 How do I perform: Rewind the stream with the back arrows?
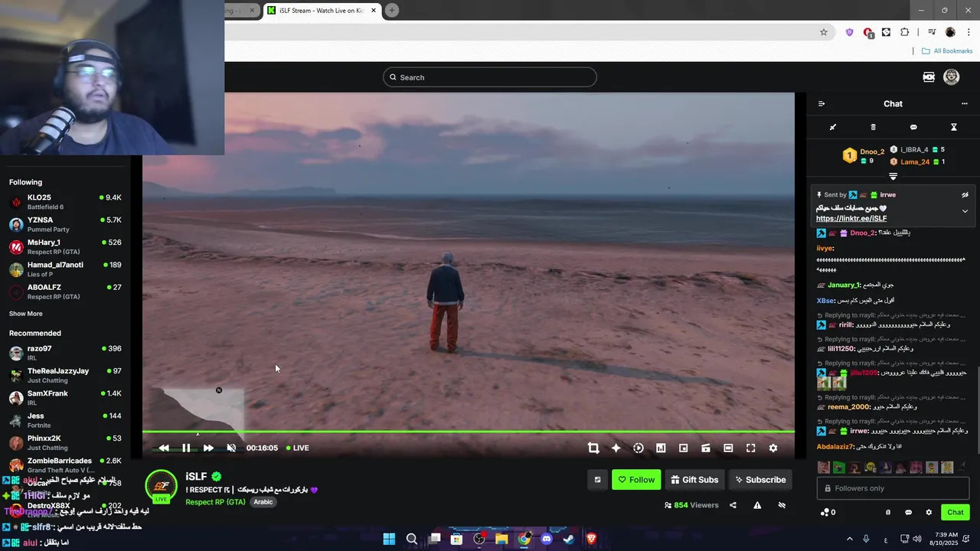[x=164, y=448]
